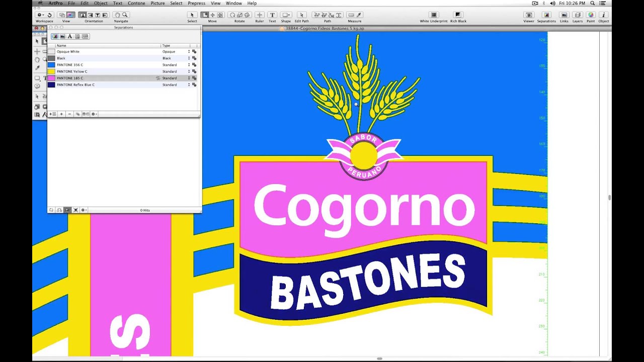The image size is (644, 362).
Task: Open the Picture menu
Action: pyautogui.click(x=158, y=3)
